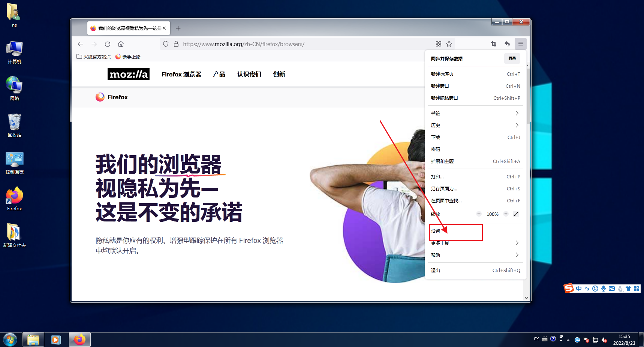Select the 新建文件夹 desktop folder
The height and width of the screenshot is (347, 644).
(14, 236)
